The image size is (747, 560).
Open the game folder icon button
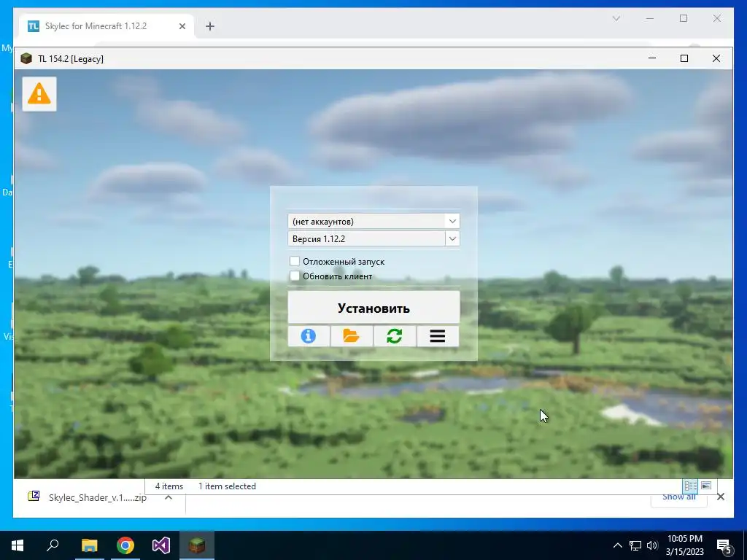tap(352, 336)
